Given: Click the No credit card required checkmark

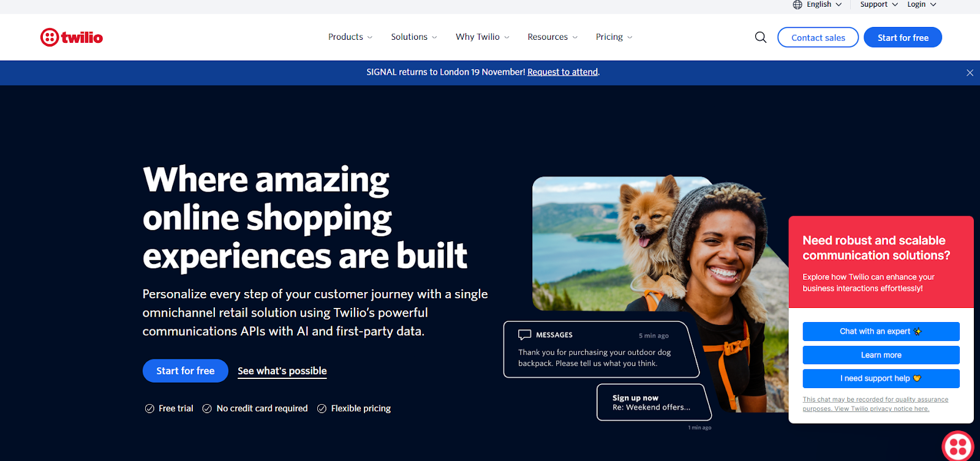Looking at the screenshot, I should tap(207, 408).
